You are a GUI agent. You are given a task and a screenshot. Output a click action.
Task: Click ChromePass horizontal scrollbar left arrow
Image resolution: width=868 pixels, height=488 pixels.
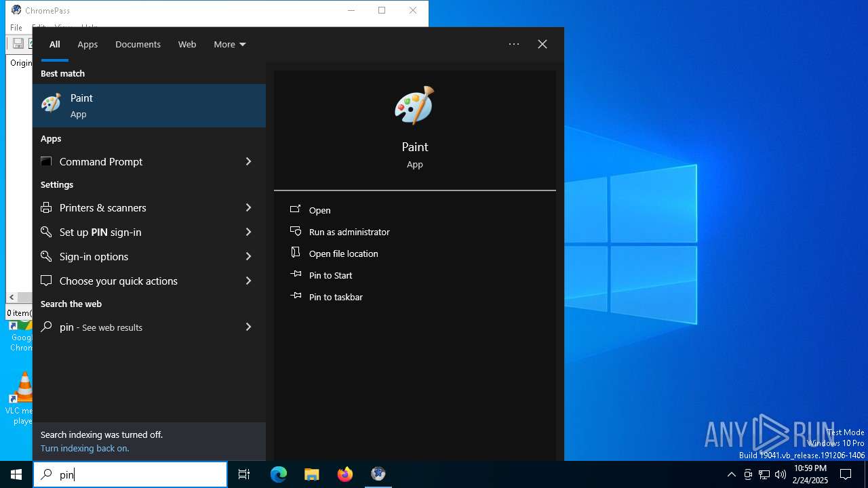tap(12, 298)
